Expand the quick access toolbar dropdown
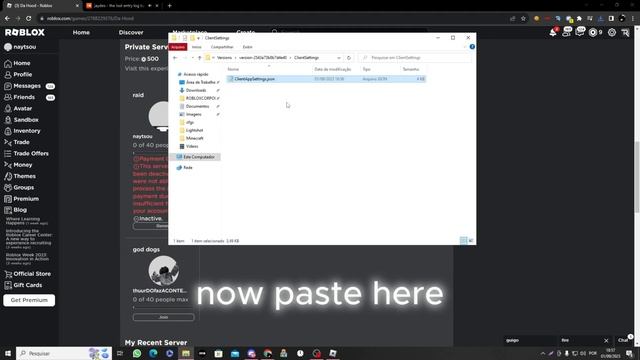 [x=198, y=38]
